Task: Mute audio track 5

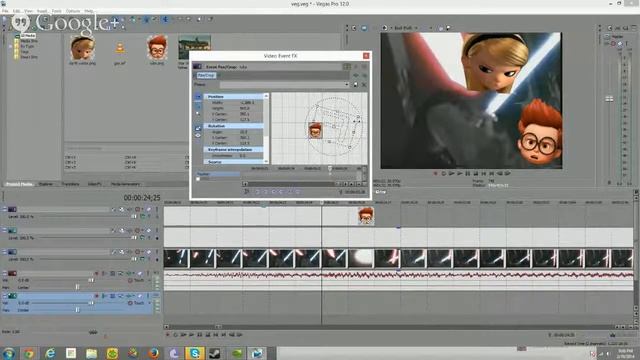Action: (140, 296)
